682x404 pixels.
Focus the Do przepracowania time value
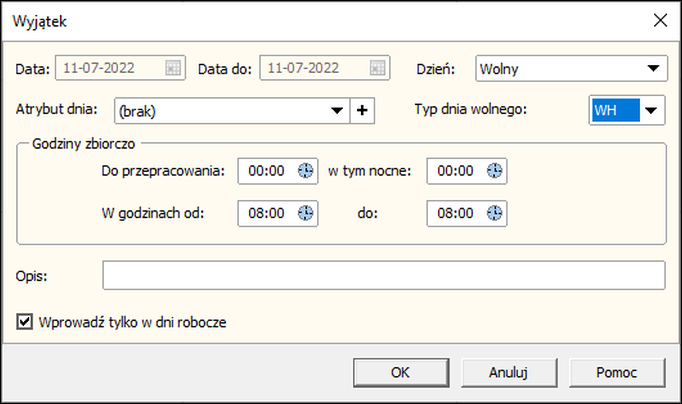tap(267, 171)
